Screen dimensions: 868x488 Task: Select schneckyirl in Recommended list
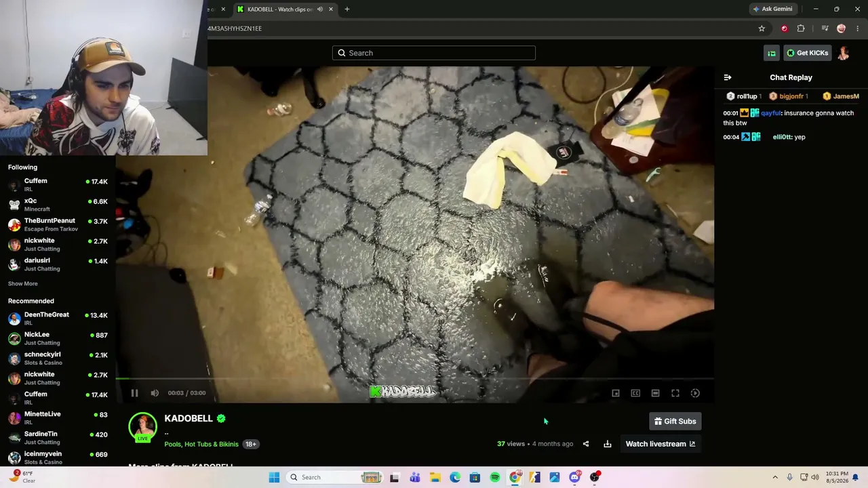click(x=58, y=358)
